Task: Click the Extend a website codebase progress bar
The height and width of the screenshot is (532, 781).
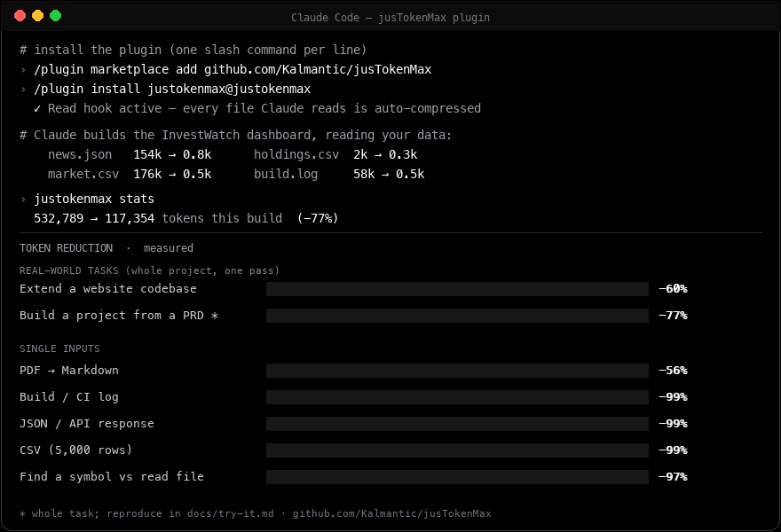Action: 457,289
